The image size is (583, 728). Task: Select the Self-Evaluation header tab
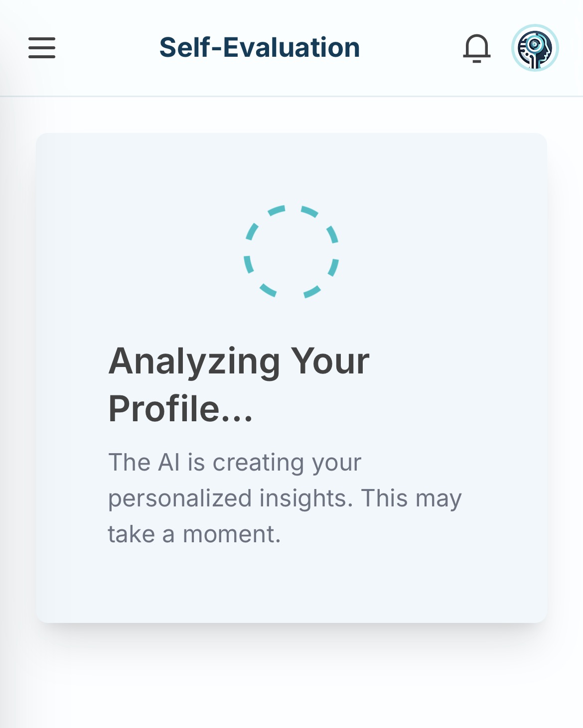pos(260,47)
